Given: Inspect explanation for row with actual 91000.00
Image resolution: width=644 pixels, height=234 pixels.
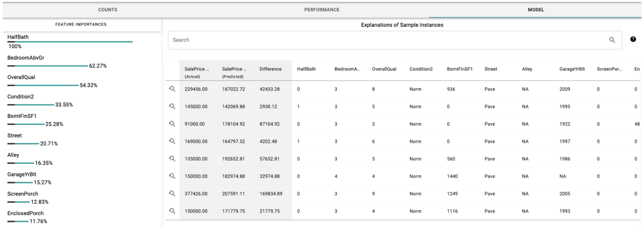Looking at the screenshot, I should coord(172,124).
